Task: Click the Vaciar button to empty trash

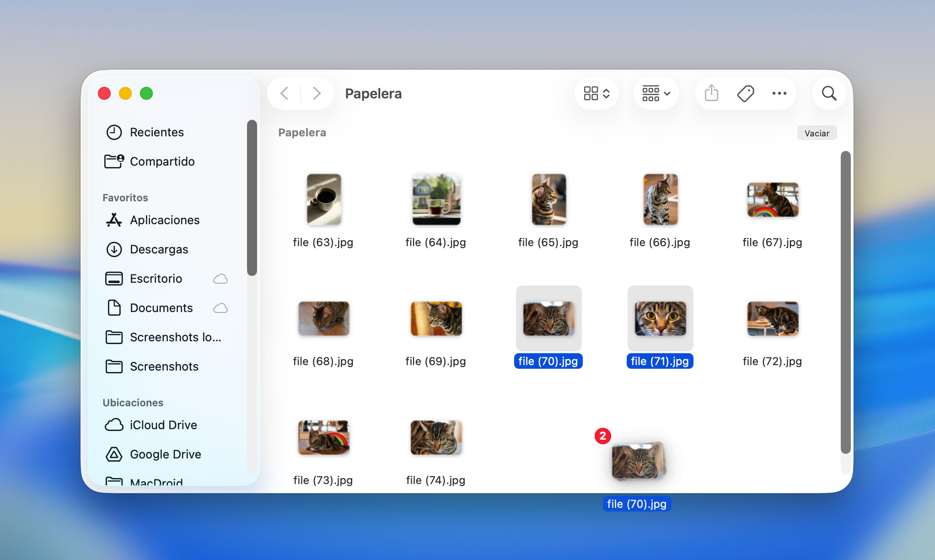Action: tap(817, 133)
